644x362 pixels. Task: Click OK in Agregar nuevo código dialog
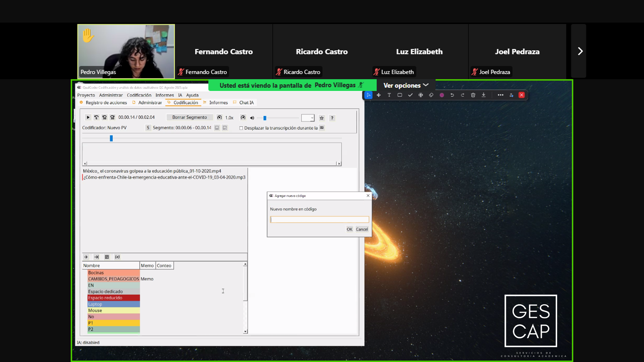(x=349, y=229)
